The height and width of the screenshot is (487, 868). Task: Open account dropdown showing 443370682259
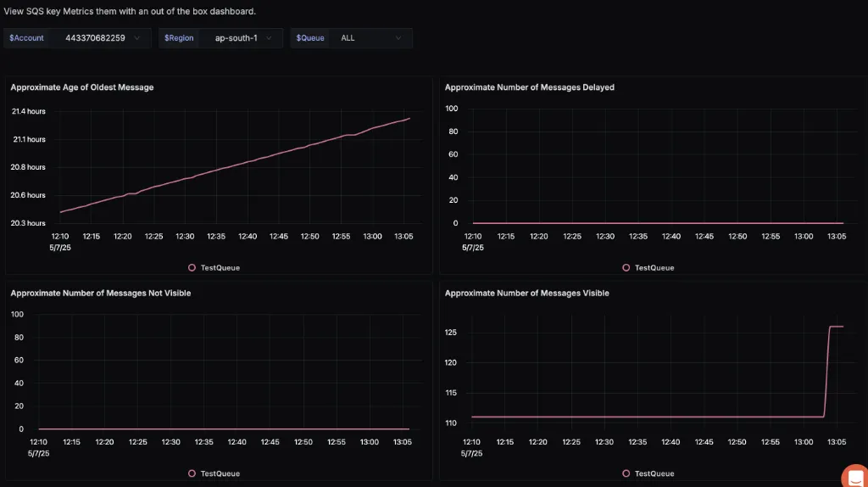(95, 38)
